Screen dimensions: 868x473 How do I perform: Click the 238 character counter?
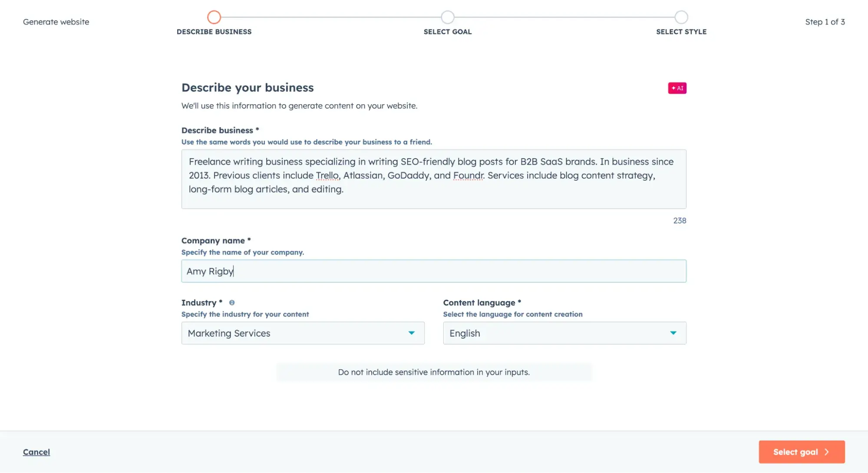[679, 221]
